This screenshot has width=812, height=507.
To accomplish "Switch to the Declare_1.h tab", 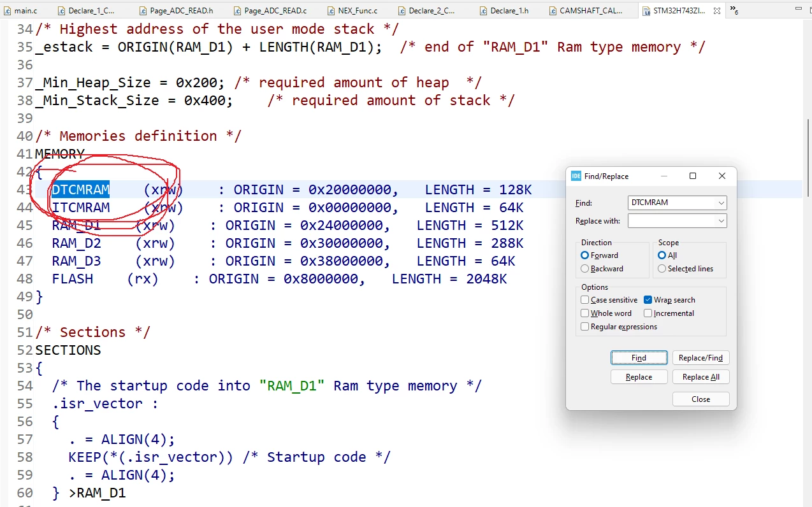I will coord(509,11).
